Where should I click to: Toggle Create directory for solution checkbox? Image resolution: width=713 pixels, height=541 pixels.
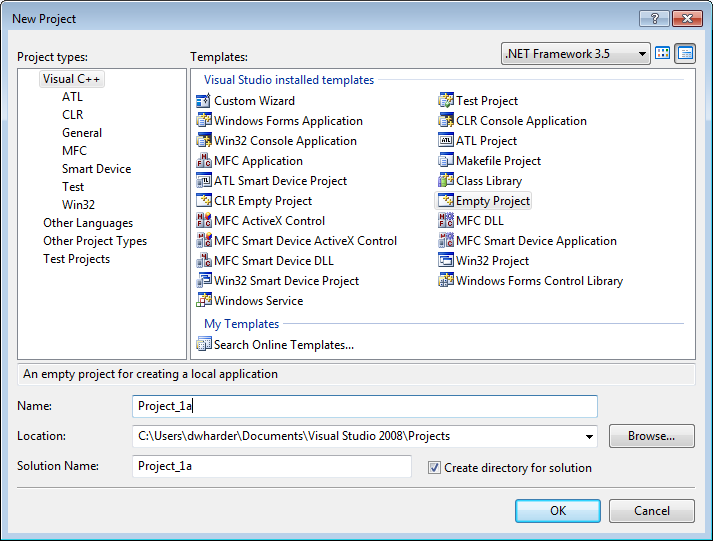(434, 468)
